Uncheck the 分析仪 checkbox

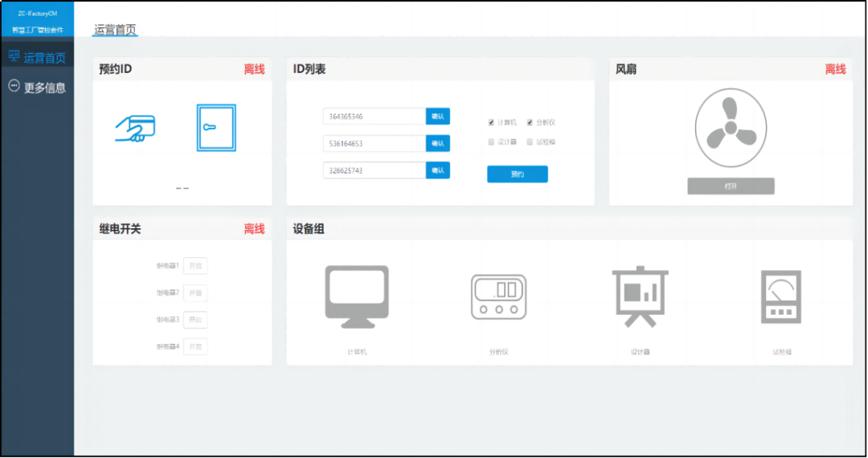click(530, 122)
